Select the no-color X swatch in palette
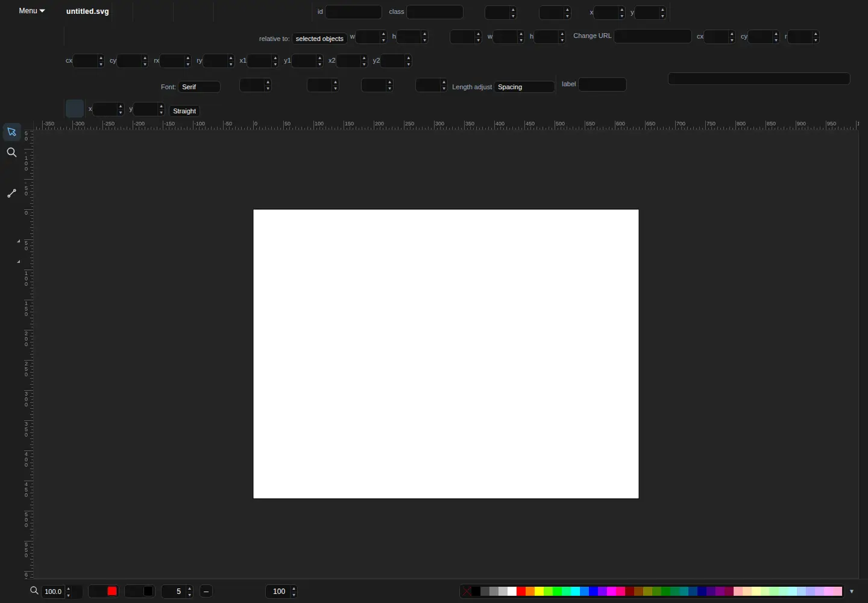This screenshot has height=603, width=868. 467,591
